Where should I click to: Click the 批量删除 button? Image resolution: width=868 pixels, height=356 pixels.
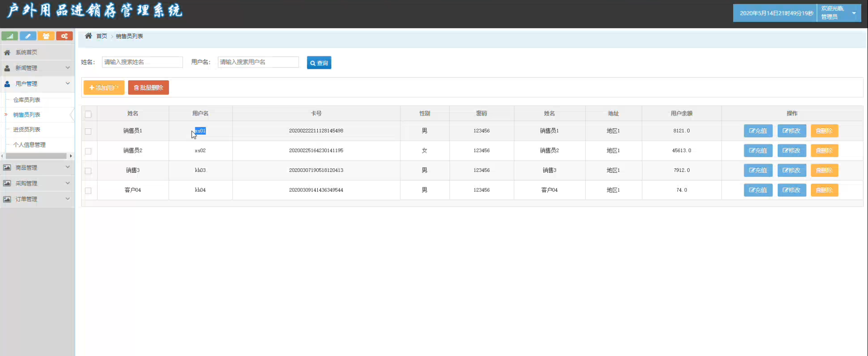click(148, 88)
